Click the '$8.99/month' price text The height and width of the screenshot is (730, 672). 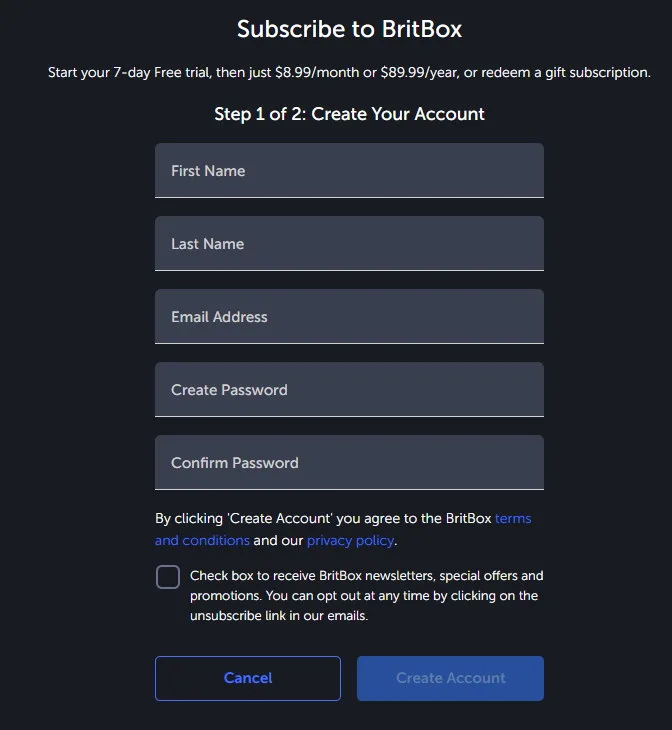(x=314, y=73)
